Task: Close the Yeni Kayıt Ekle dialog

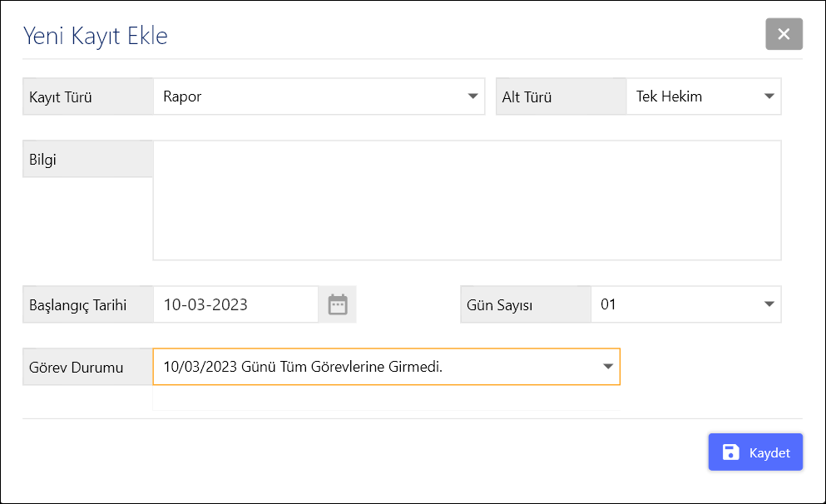Action: [x=784, y=34]
